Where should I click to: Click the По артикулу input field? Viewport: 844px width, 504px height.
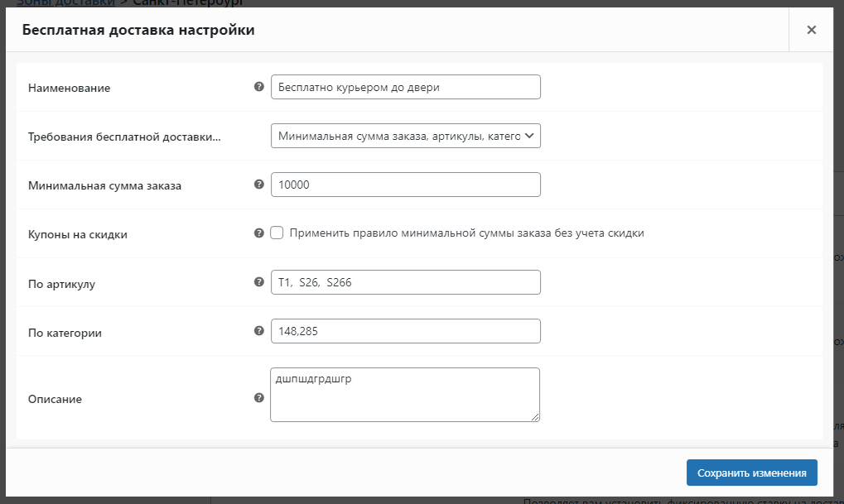click(405, 282)
